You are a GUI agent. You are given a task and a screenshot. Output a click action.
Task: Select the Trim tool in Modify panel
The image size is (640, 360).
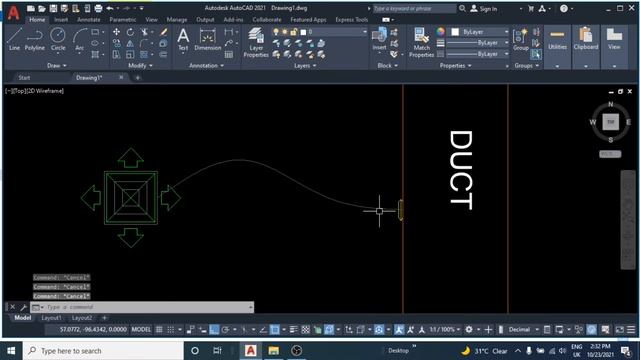pyautogui.click(x=144, y=32)
